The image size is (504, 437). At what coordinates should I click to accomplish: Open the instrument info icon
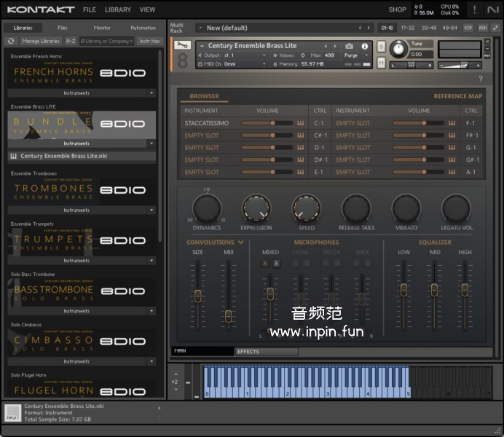(365, 46)
